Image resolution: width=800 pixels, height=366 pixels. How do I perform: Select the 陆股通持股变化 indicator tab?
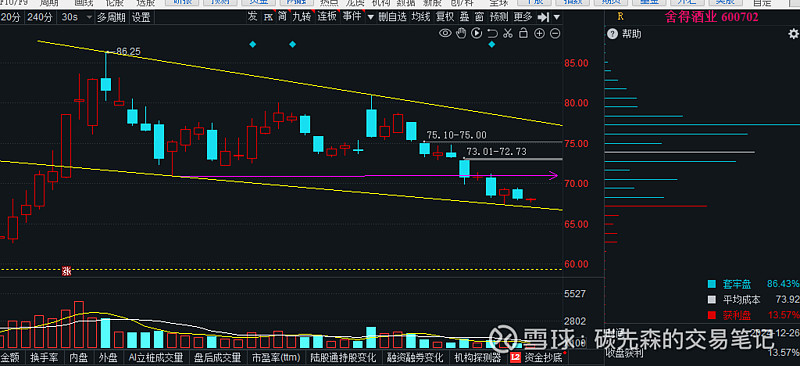coord(343,357)
